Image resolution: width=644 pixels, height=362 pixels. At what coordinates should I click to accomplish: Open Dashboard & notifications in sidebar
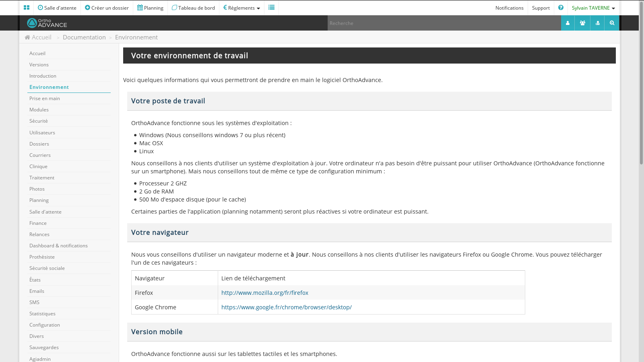69,246
